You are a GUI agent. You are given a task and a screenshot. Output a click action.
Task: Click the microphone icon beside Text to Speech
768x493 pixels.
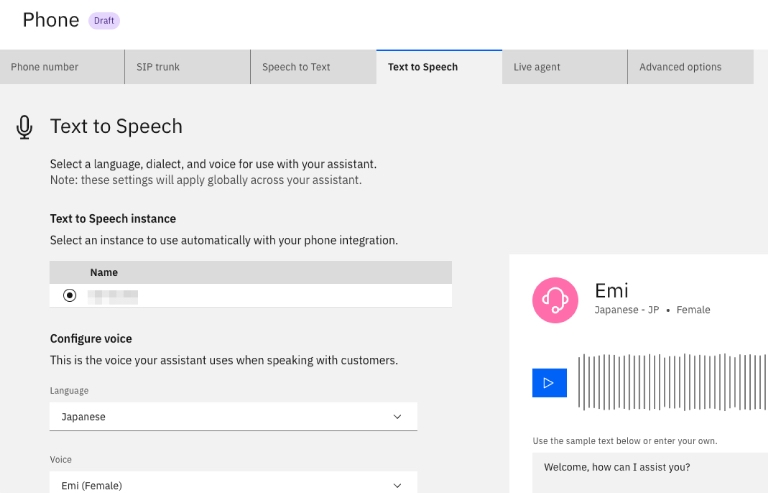25,127
